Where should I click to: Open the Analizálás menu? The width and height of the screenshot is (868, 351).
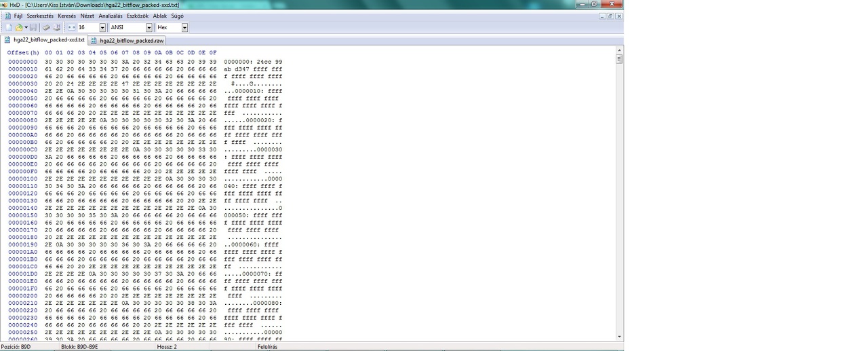coord(111,16)
